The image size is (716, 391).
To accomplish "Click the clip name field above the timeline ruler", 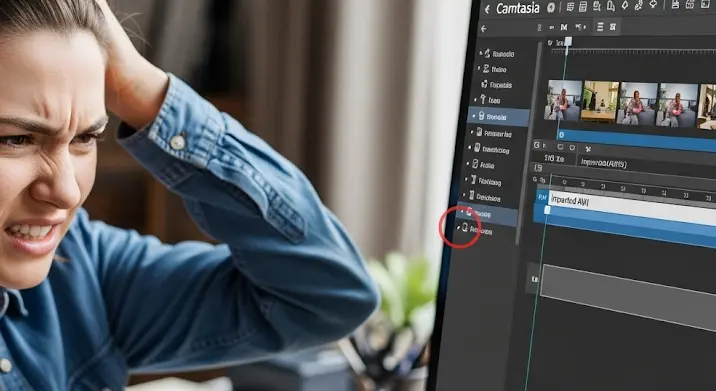I will coord(645,164).
